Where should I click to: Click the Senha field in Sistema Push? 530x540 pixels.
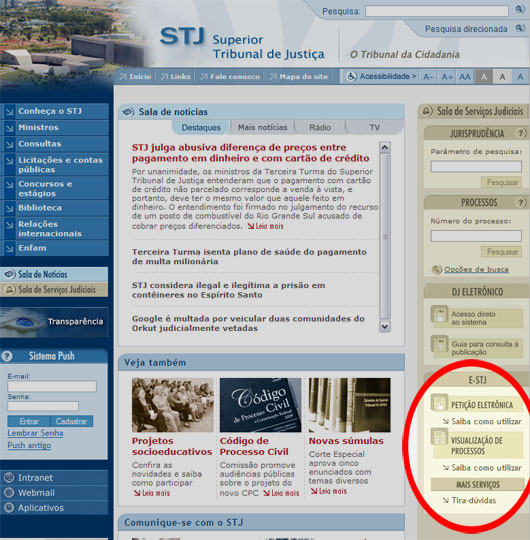click(43, 406)
